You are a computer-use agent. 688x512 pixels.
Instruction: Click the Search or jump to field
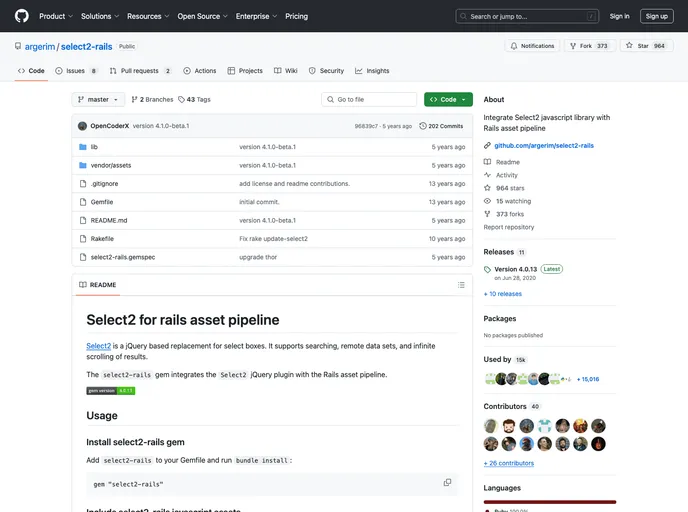tap(527, 16)
